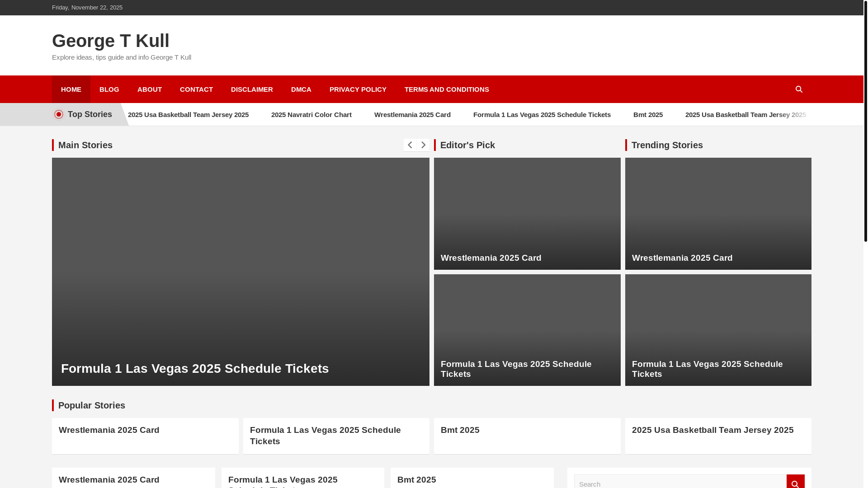Click the Top Stories red dot icon
This screenshot has height=488, width=868.
[x=59, y=114]
